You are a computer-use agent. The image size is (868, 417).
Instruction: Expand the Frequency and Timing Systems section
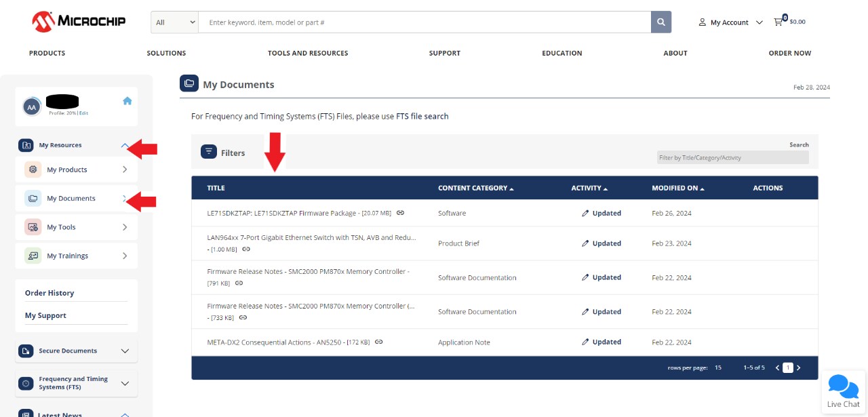pyautogui.click(x=125, y=383)
